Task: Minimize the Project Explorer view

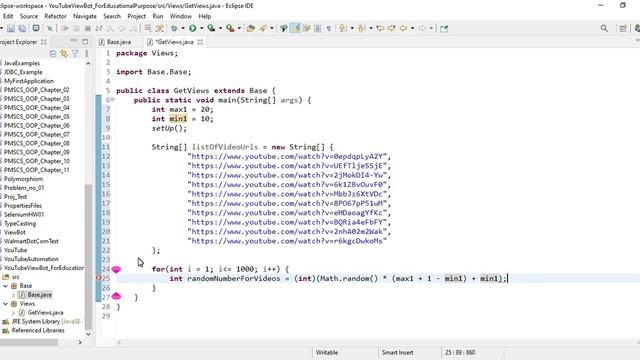Action: point(73,41)
